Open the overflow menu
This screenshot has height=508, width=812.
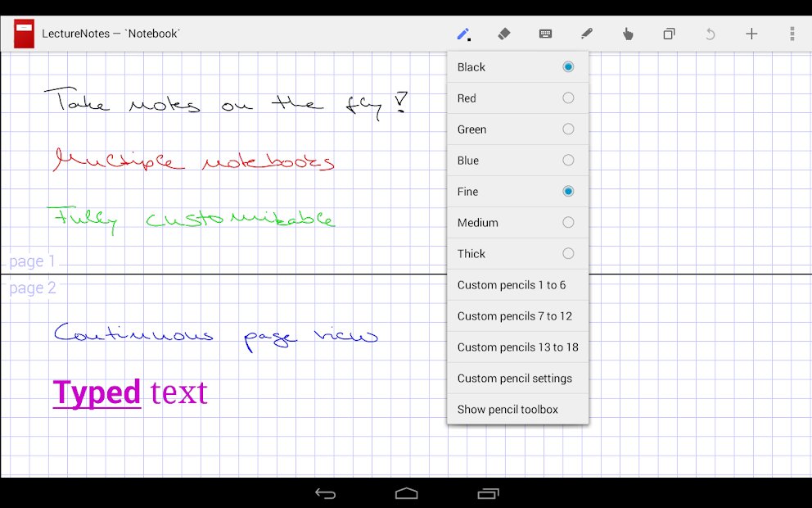point(791,34)
